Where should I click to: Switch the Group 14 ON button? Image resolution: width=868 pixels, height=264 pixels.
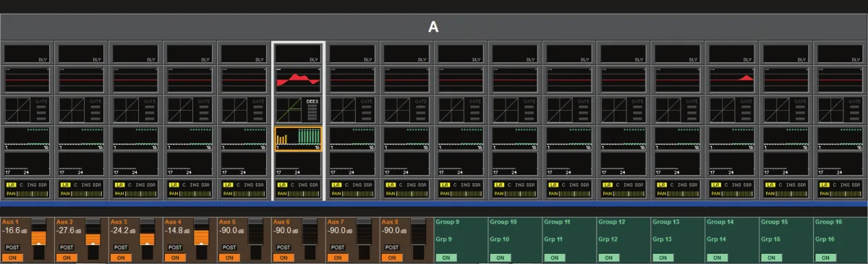click(x=717, y=257)
